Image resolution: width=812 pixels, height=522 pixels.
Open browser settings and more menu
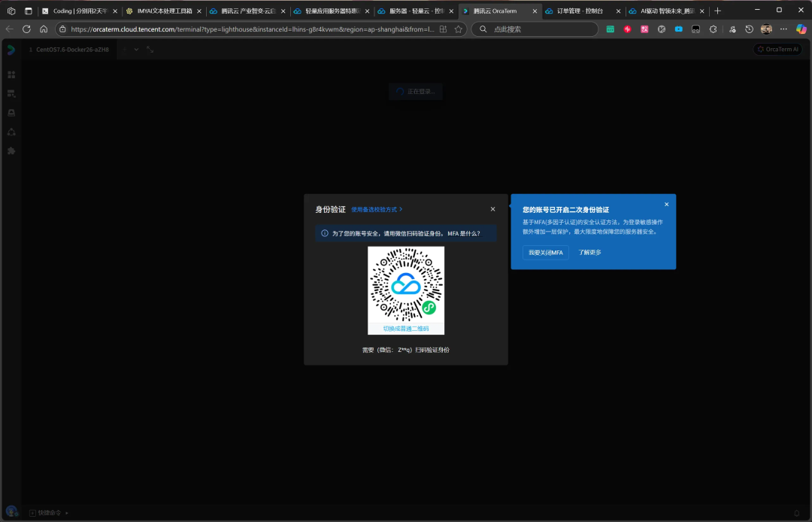[x=783, y=29]
